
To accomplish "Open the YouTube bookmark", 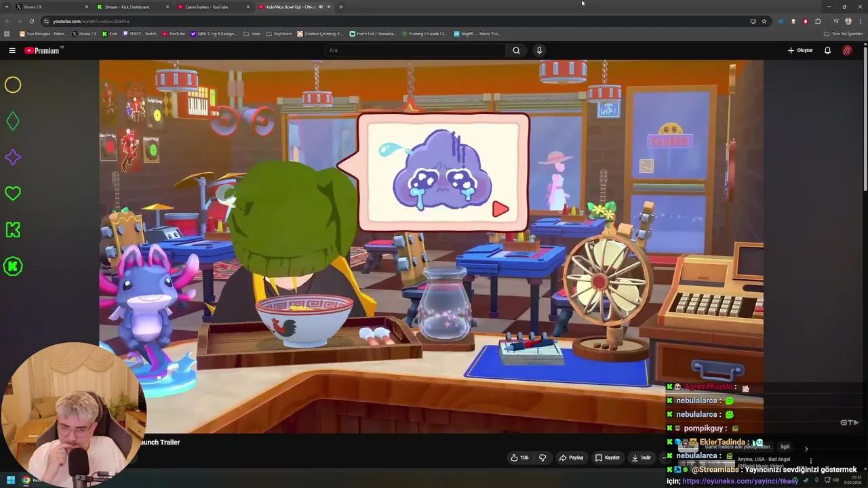I will (174, 33).
